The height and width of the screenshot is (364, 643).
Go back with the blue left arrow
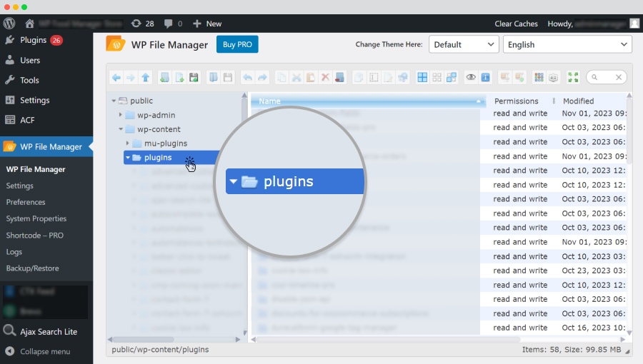pyautogui.click(x=116, y=77)
